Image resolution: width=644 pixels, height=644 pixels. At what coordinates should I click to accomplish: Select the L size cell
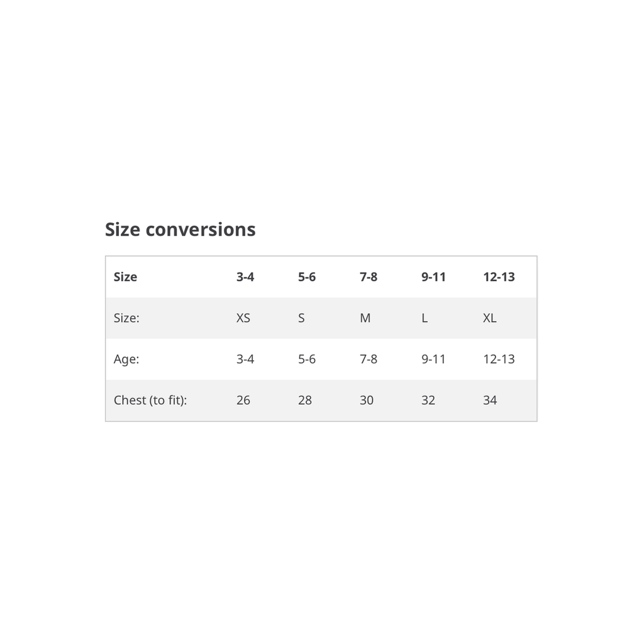425,318
